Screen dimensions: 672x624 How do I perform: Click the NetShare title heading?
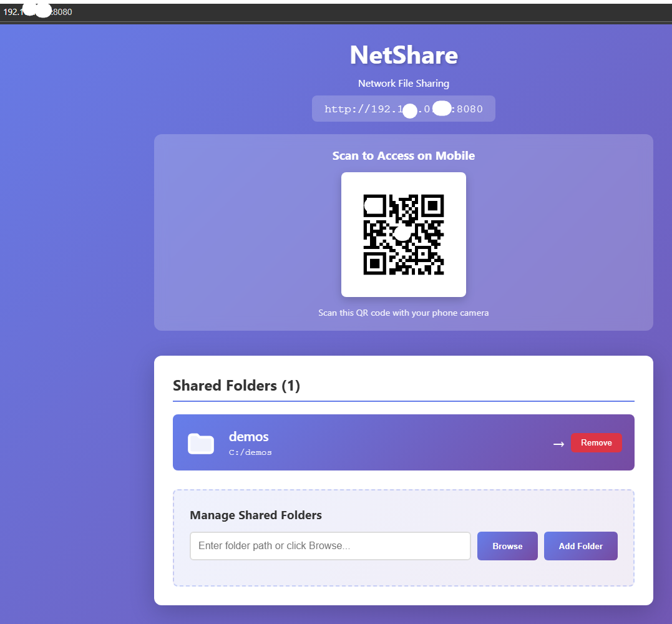[x=404, y=56]
